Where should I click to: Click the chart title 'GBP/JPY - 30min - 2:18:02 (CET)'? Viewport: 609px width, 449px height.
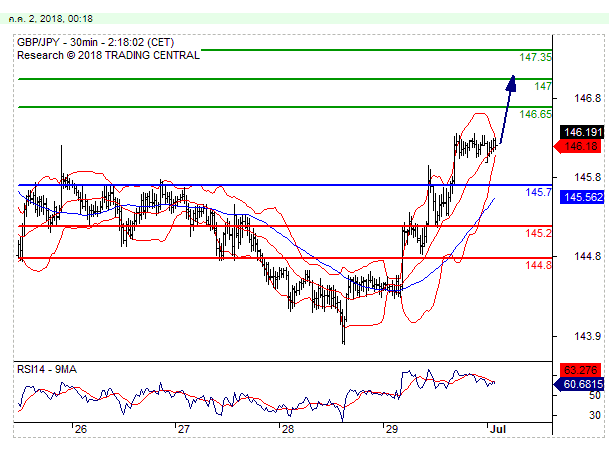pyautogui.click(x=96, y=42)
